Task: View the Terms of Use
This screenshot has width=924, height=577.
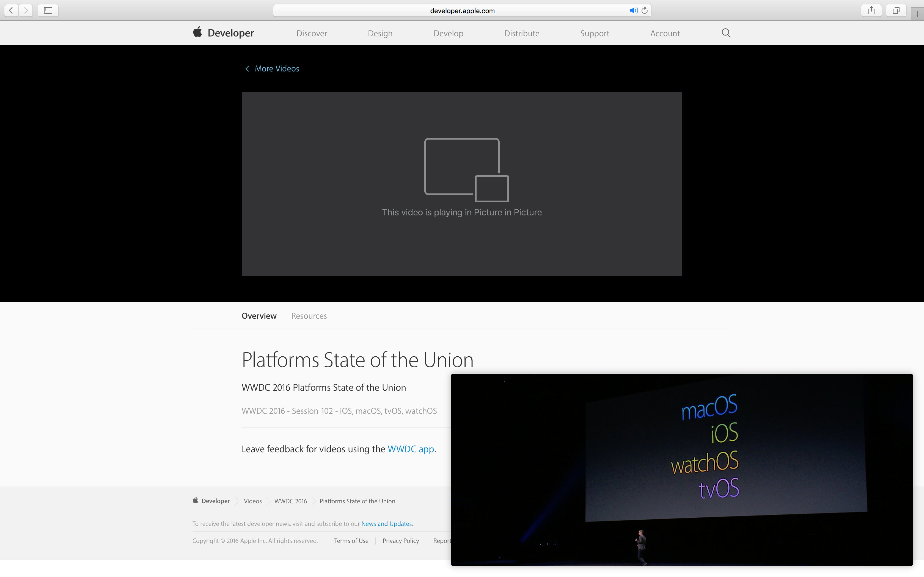Action: 351,541
